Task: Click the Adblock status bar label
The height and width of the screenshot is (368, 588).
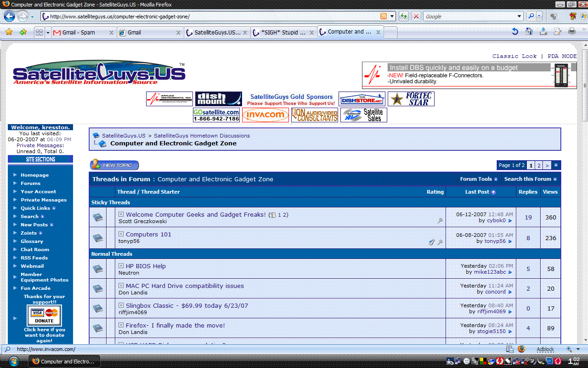Action: pyautogui.click(x=545, y=350)
